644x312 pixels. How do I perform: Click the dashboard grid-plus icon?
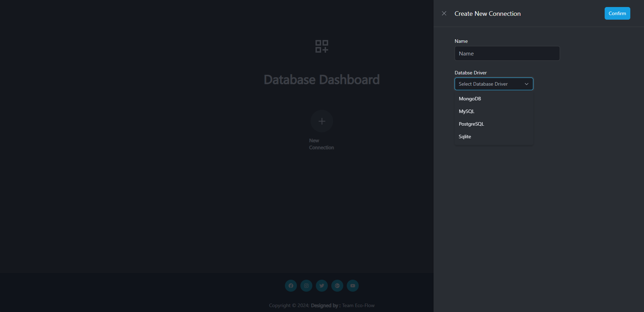[x=322, y=46]
